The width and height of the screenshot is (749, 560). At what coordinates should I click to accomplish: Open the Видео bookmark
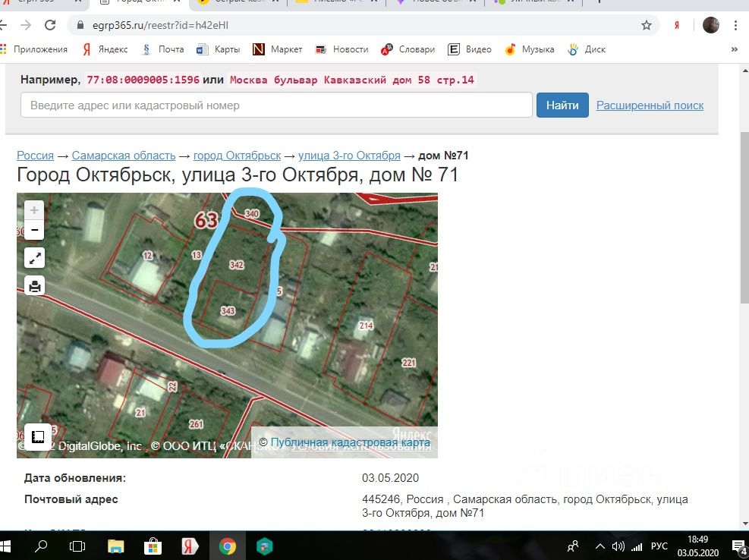[x=470, y=49]
